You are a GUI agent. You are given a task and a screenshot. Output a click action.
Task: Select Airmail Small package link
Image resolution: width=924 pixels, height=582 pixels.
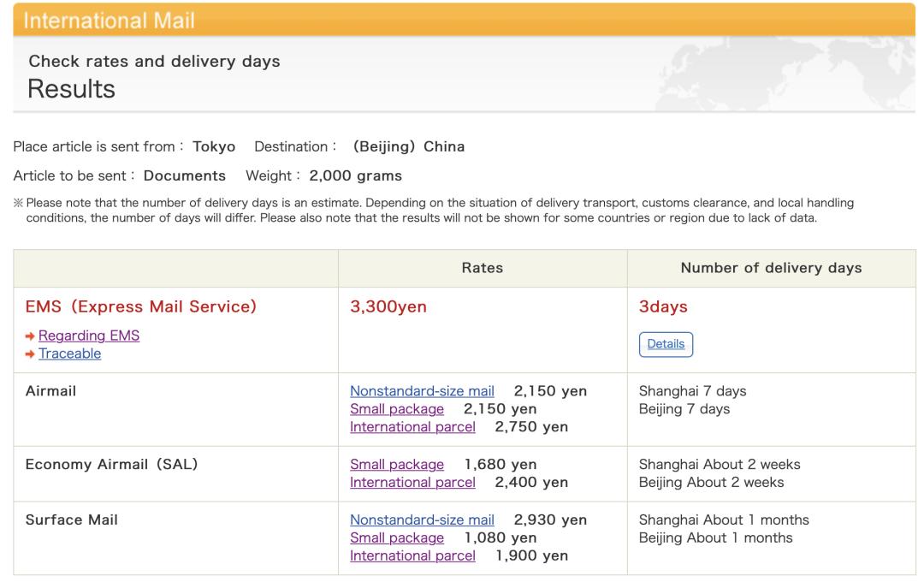coord(397,409)
